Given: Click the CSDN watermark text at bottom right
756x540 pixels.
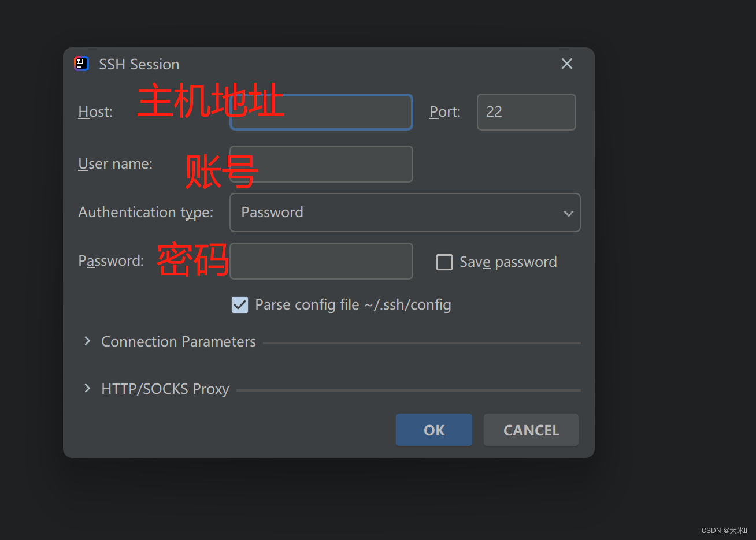Looking at the screenshot, I should (x=724, y=530).
